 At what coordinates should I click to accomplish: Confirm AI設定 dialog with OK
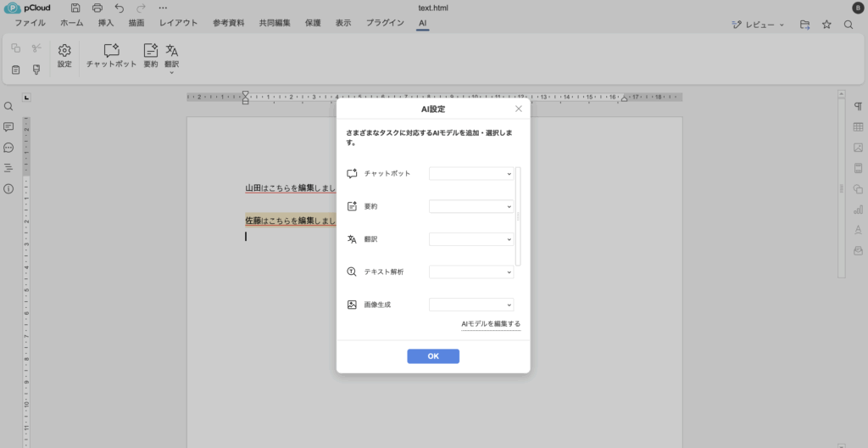pyautogui.click(x=433, y=356)
